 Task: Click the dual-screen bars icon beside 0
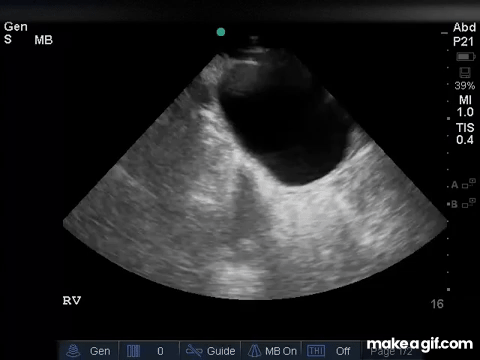(133, 351)
